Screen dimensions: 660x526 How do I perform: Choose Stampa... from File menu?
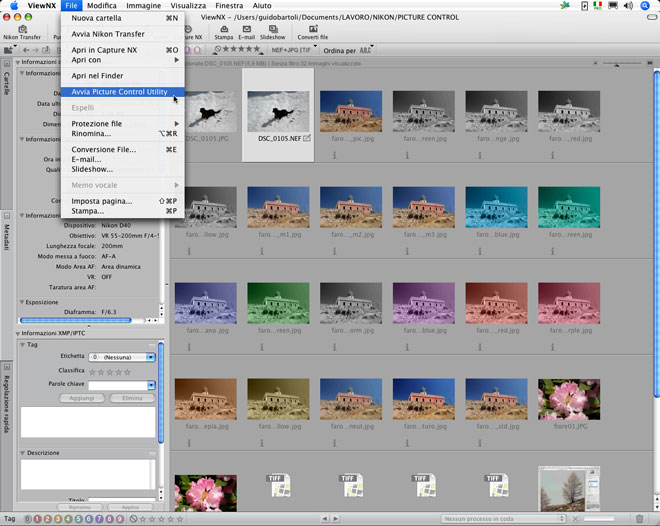pos(122,211)
